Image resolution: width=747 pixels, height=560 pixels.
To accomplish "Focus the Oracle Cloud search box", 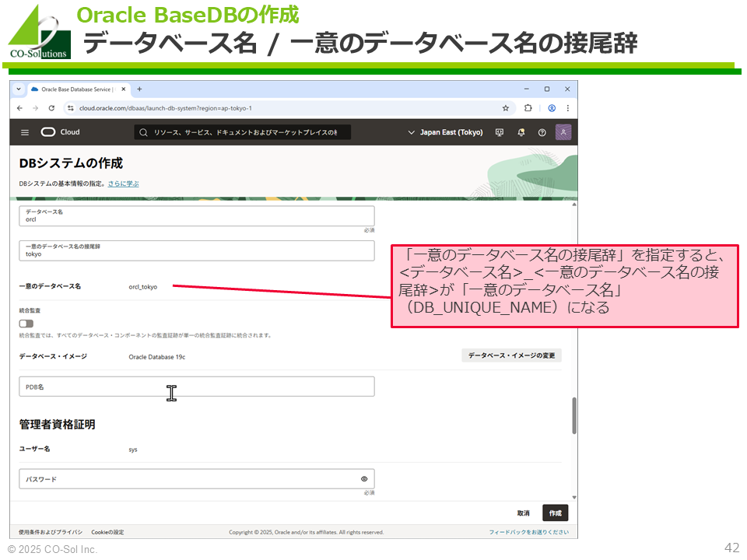I will tap(243, 132).
